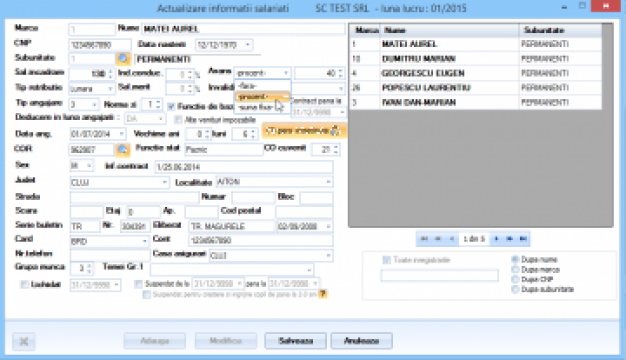Toggle the Lichidat checkbox
Screen dimensions: 626x360
(x=24, y=285)
